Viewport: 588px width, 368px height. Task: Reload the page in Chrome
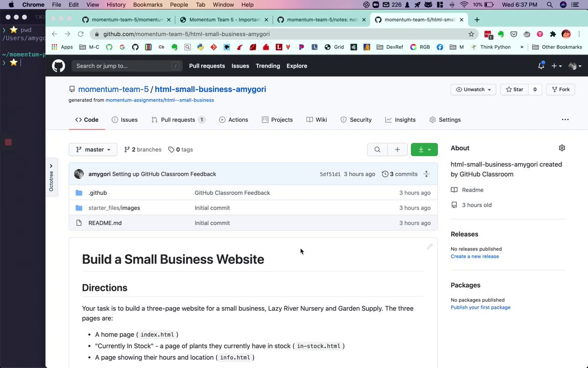[81, 34]
